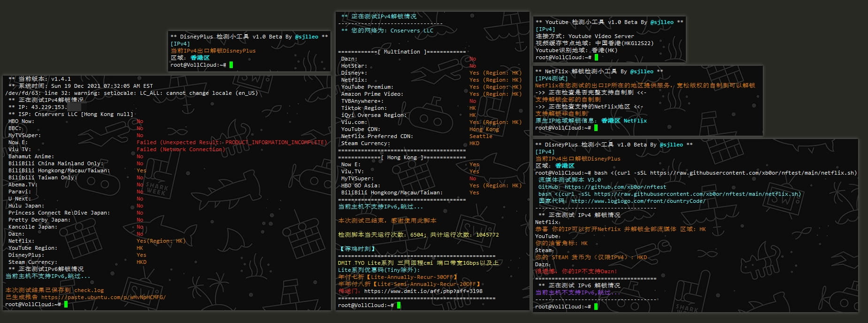Click the 当前版本: v1.4.1 line
This screenshot has width=868, height=323.
40,79
